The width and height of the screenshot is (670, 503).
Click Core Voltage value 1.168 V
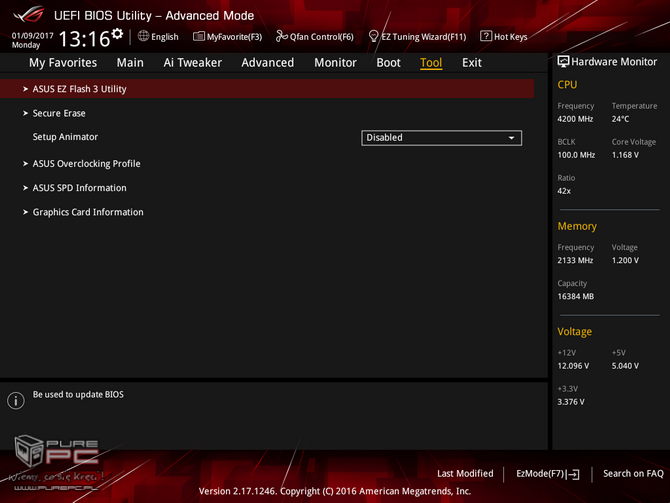tap(625, 155)
